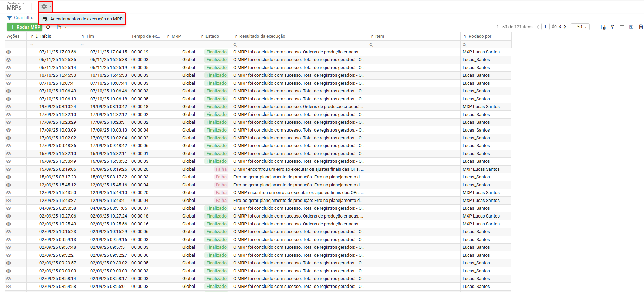Click eye icon for 04/09/25 08:30:58 row

click(8, 208)
